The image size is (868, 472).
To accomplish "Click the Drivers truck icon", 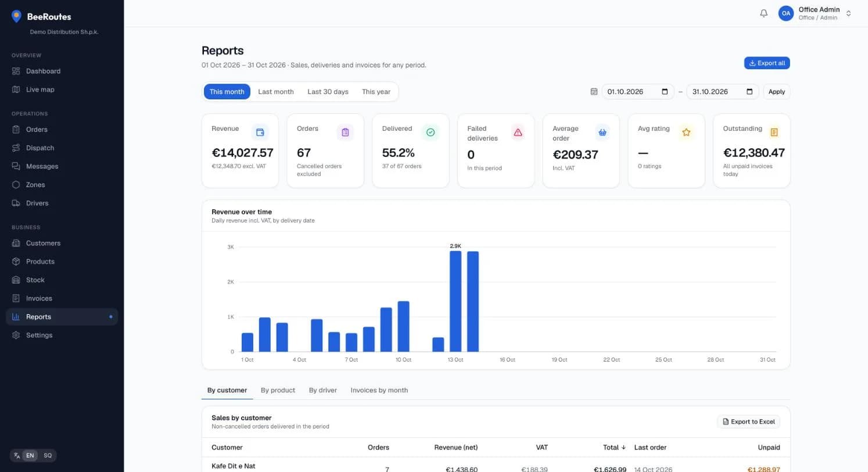I will tap(16, 203).
